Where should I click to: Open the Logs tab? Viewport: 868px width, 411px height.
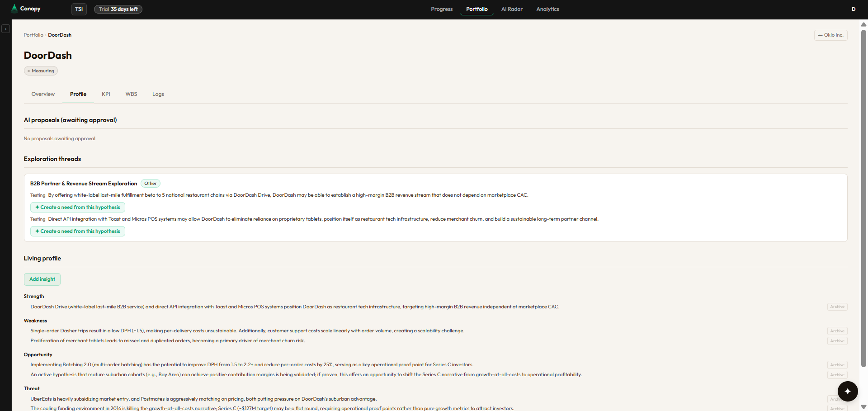(x=158, y=94)
